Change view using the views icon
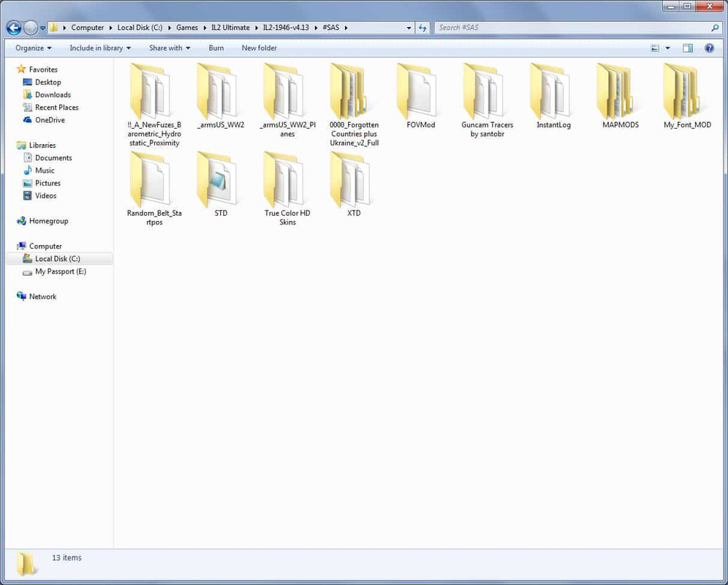 (x=655, y=48)
